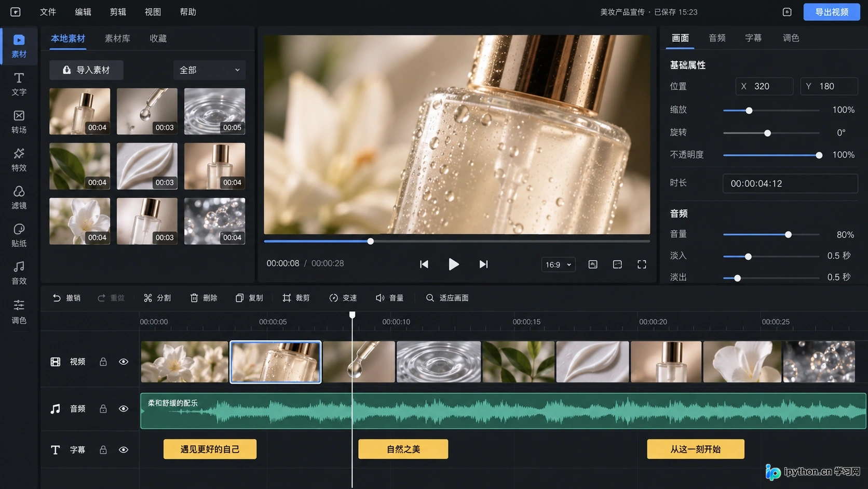This screenshot has height=489, width=868.
Task: Toggle visibility of 字幕 track
Action: (x=124, y=450)
